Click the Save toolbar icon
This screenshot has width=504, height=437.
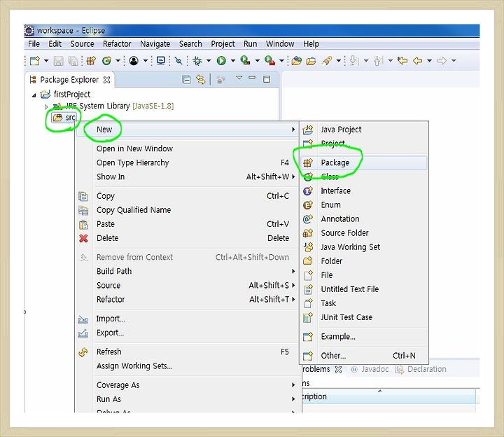tap(58, 61)
